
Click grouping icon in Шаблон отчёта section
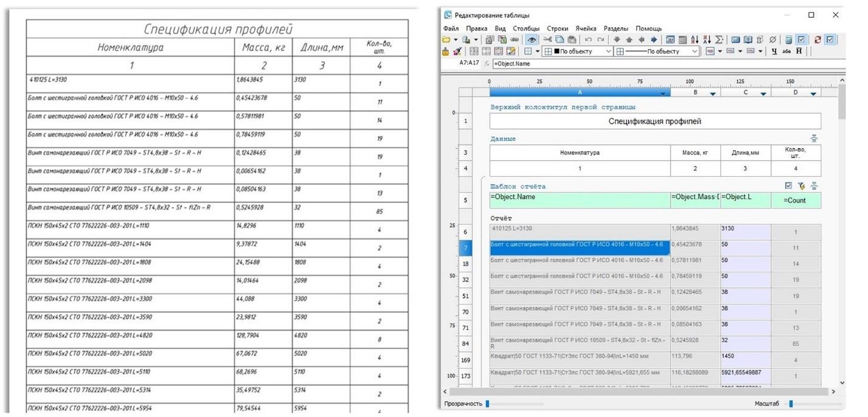point(814,186)
